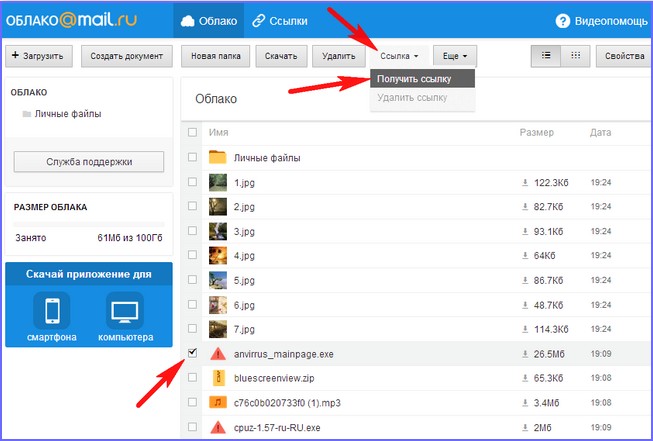
Task: Click the Создать документ button
Action: tap(127, 56)
